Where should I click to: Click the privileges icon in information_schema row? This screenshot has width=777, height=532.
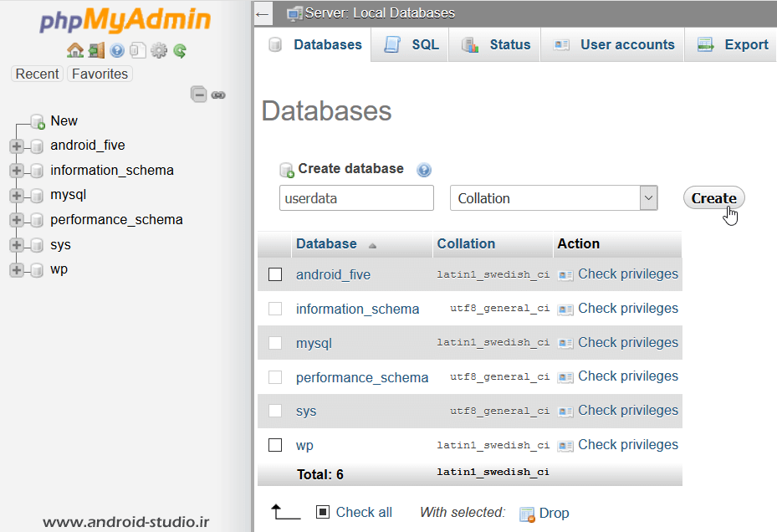tap(565, 309)
